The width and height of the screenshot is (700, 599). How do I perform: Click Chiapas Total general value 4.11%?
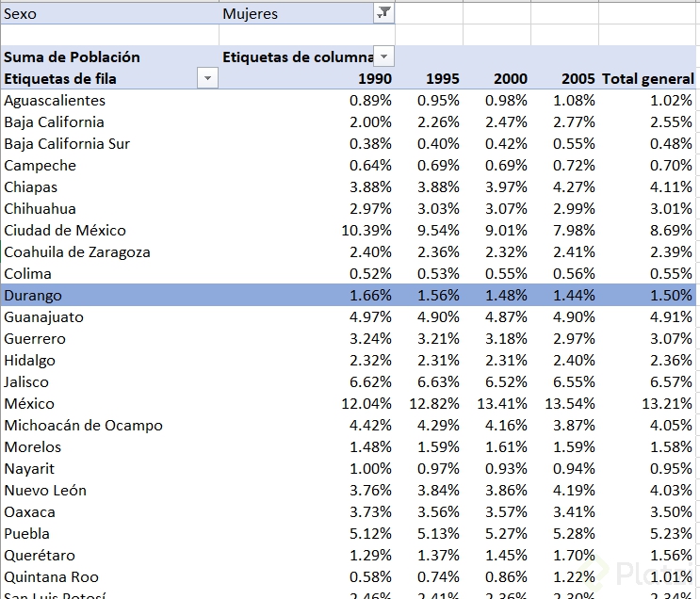click(671, 187)
